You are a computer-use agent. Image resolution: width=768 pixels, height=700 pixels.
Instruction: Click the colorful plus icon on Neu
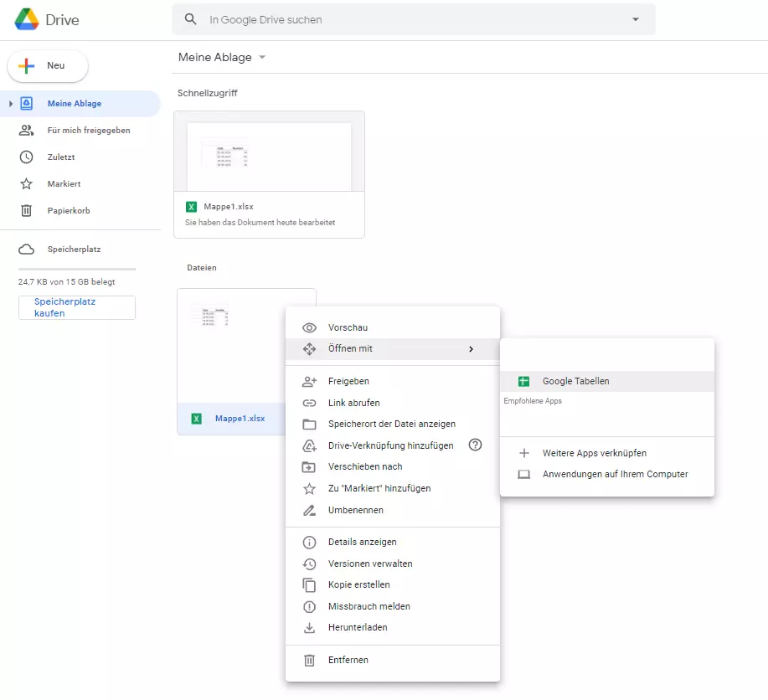27,65
